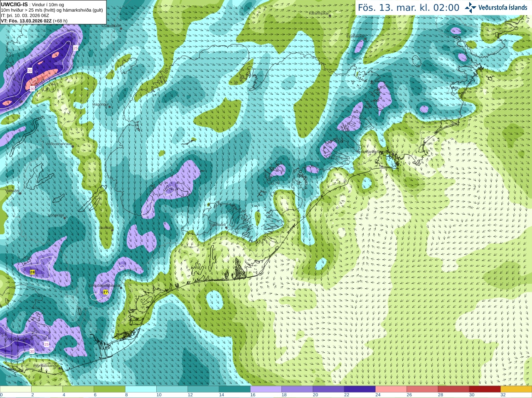Click the 14–16 m/s dark teal legend swatch

click(x=234, y=389)
